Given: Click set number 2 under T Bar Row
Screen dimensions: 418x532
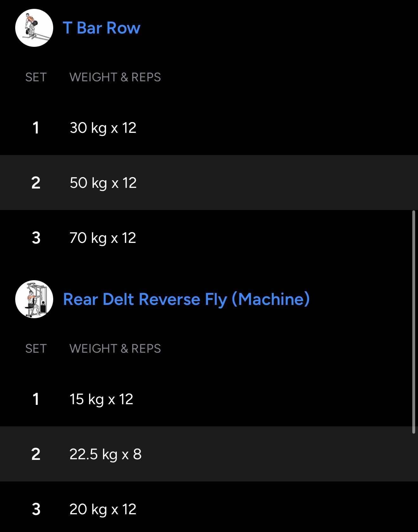Looking at the screenshot, I should [x=36, y=183].
